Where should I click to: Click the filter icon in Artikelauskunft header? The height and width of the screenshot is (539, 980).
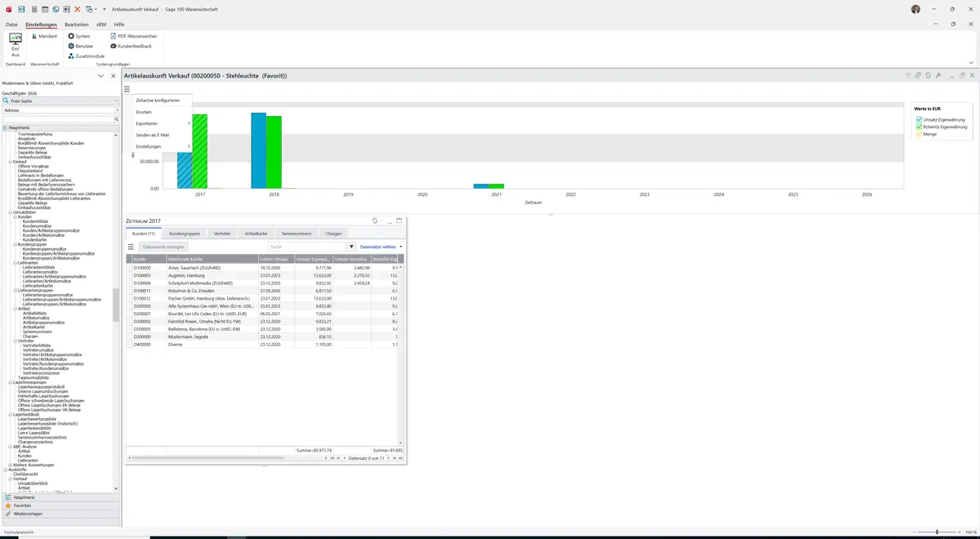(907, 75)
